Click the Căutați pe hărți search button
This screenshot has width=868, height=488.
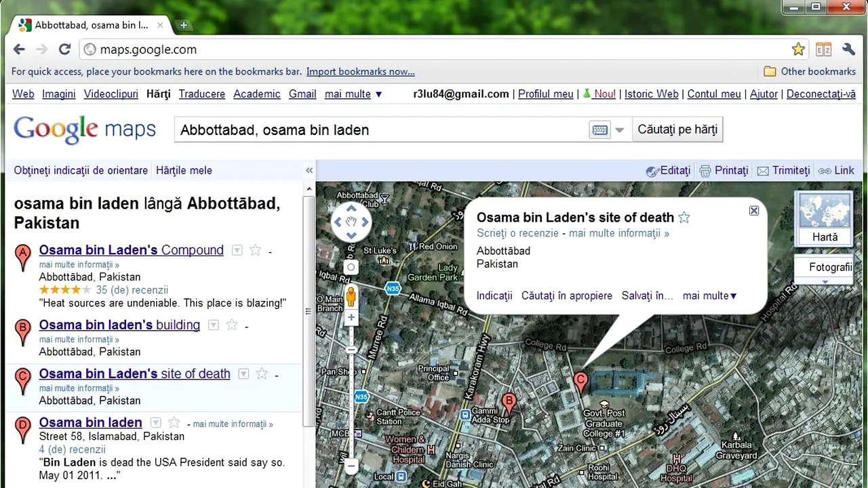[x=677, y=129]
